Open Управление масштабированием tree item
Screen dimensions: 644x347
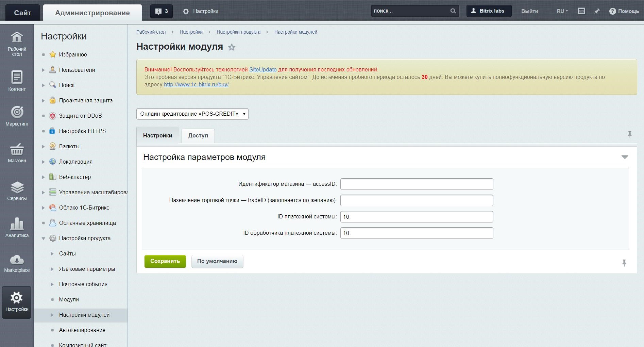pyautogui.click(x=93, y=192)
